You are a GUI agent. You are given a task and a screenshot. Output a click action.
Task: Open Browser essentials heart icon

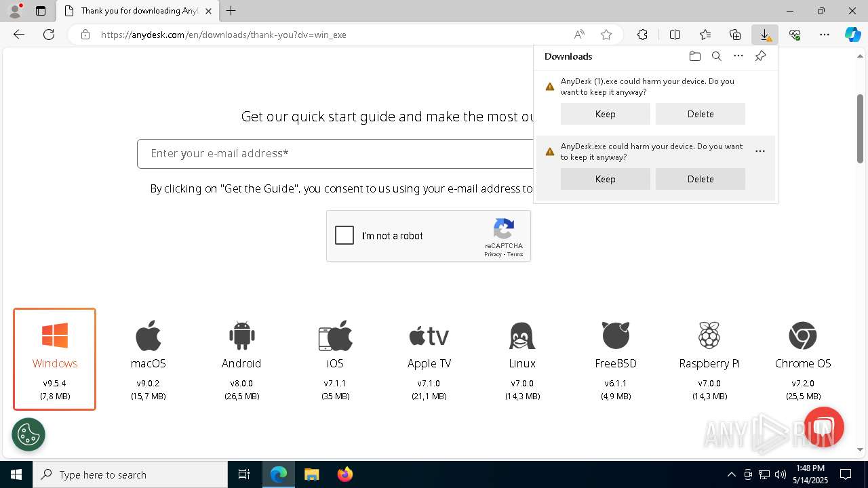pos(795,35)
